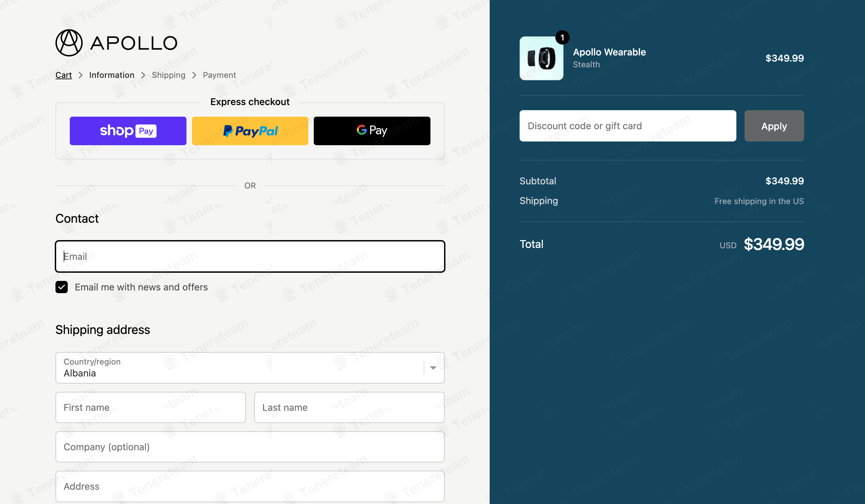Apply the discount code
This screenshot has width=865, height=504.
[774, 126]
